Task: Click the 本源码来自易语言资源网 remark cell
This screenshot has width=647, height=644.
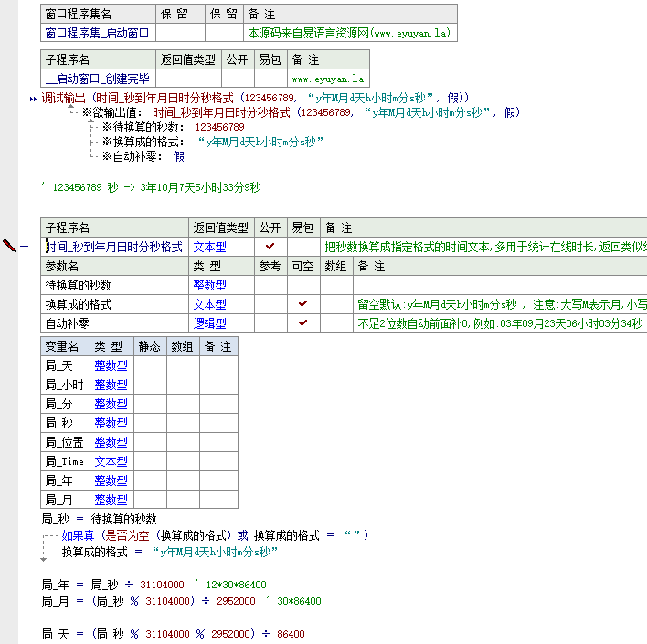Action: (x=349, y=33)
